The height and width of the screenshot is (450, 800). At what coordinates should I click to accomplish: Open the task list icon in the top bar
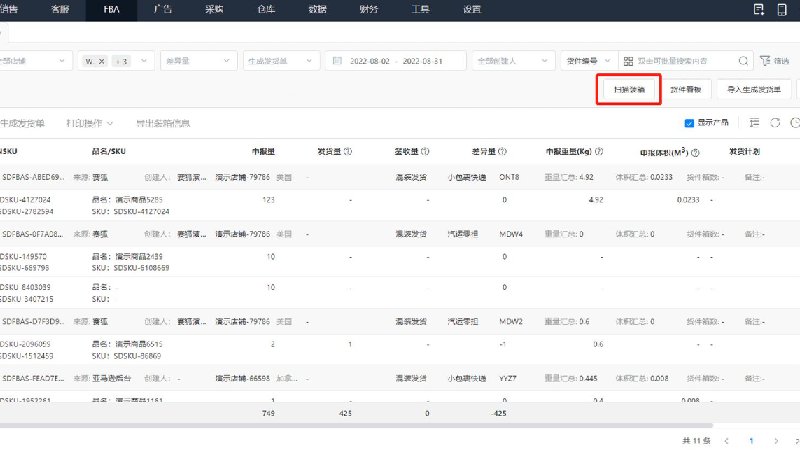[759, 9]
